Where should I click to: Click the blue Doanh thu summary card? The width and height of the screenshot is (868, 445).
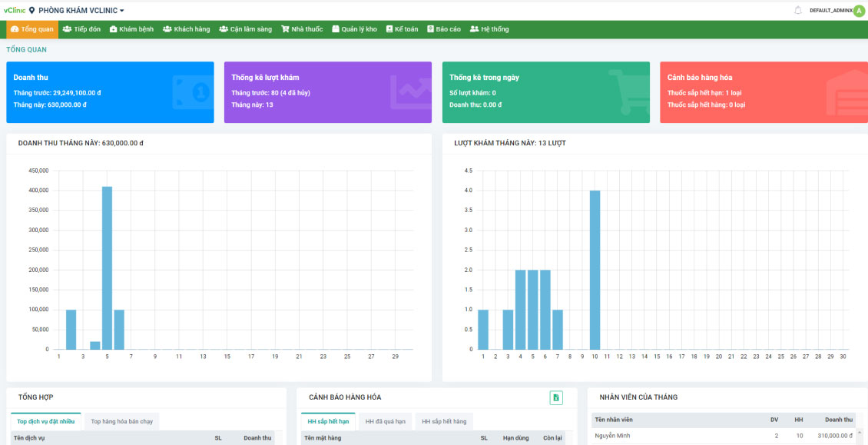[110, 92]
